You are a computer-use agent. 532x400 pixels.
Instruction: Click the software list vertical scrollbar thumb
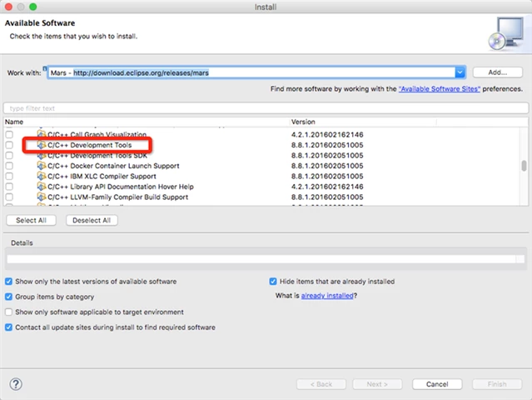pyautogui.click(x=524, y=166)
